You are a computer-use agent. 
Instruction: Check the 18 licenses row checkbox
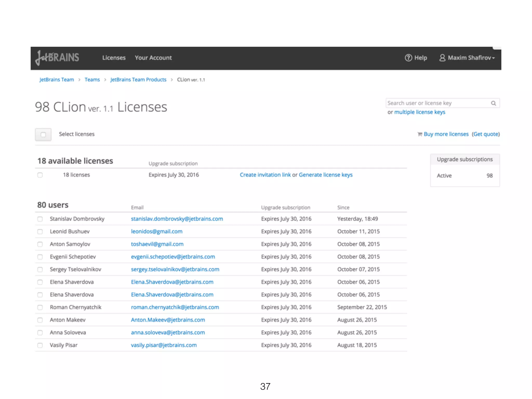click(40, 175)
